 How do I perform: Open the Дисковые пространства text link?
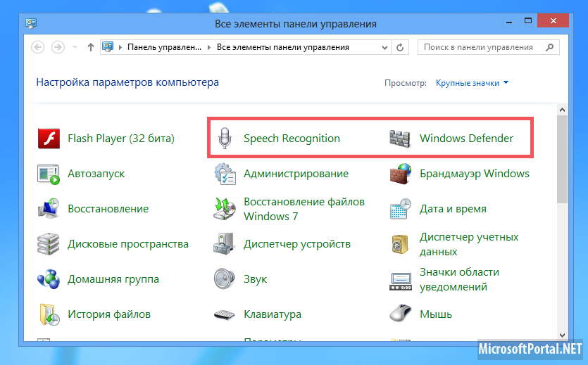click(128, 244)
